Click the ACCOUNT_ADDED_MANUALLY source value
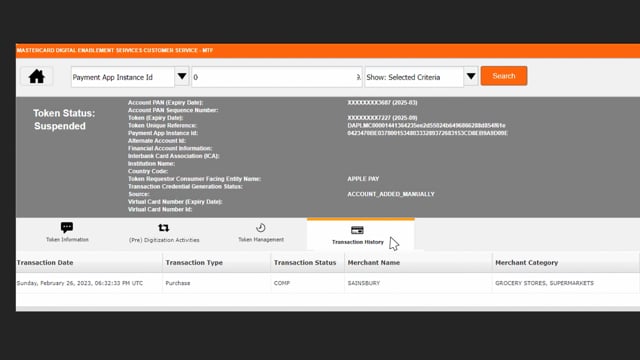 point(391,194)
